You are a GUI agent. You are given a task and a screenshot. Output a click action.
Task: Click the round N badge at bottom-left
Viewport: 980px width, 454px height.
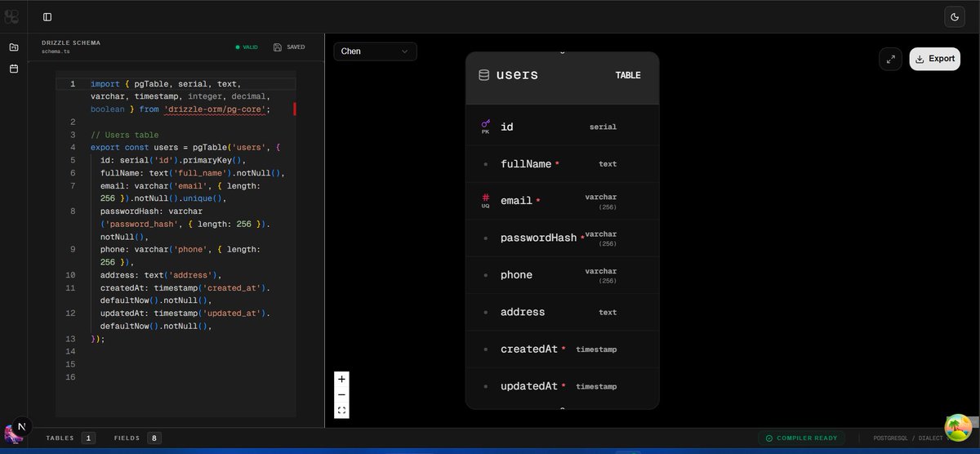coord(22,426)
